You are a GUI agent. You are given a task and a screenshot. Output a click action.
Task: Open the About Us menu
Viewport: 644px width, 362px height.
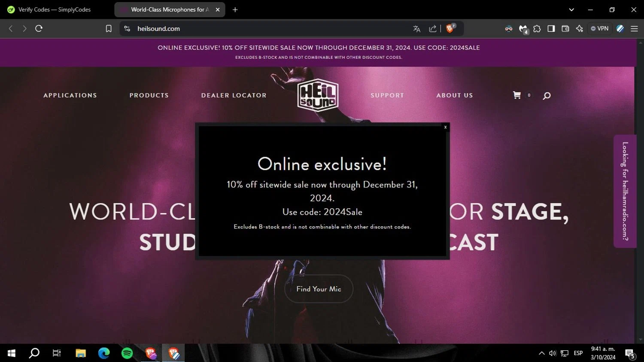(455, 95)
